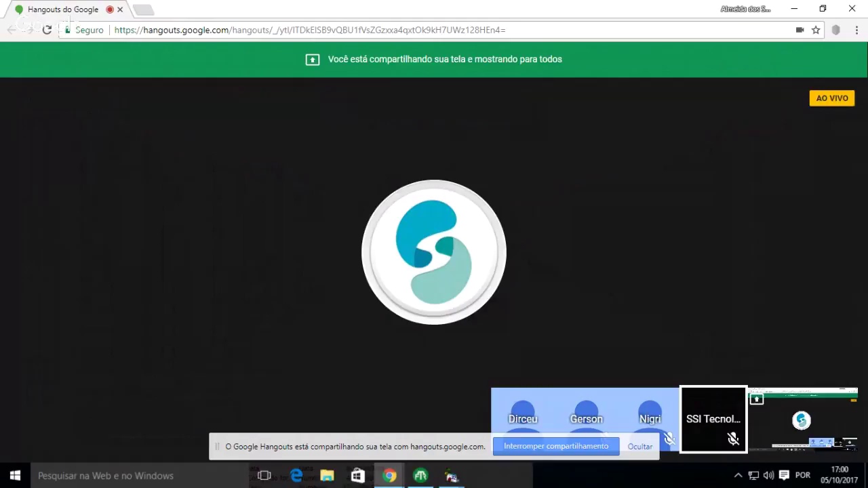This screenshot has width=868, height=488.
Task: Click 'Ocultar' to hide sharing bar
Action: (x=640, y=447)
